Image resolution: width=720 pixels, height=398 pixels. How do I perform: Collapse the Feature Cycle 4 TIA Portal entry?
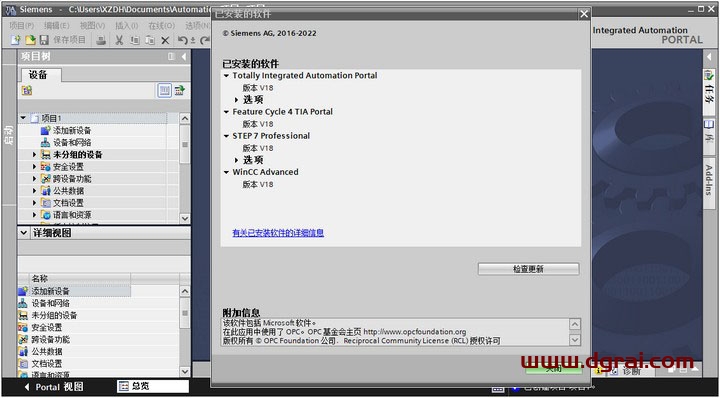pyautogui.click(x=226, y=112)
